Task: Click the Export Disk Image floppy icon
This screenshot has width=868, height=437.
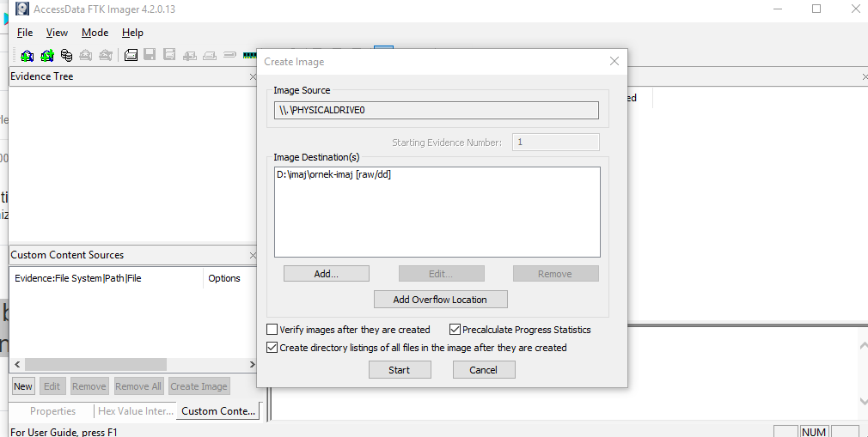Action: (x=150, y=54)
